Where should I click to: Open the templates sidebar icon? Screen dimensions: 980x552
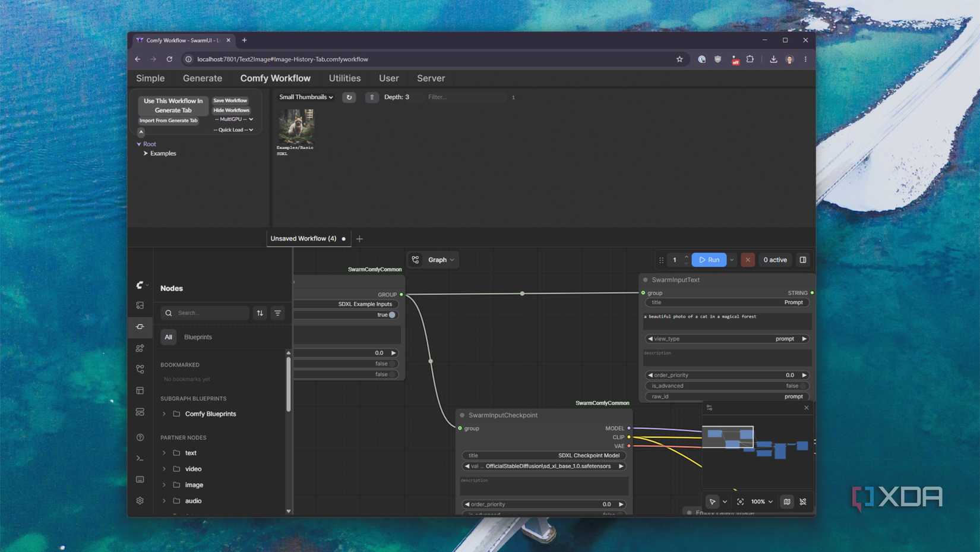click(140, 390)
